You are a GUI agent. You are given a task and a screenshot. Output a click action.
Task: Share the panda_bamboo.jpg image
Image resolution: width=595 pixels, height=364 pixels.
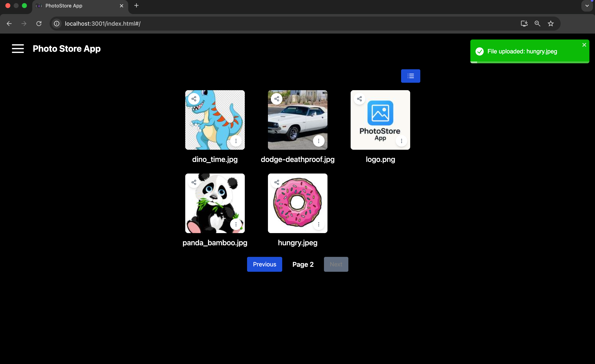(x=194, y=182)
